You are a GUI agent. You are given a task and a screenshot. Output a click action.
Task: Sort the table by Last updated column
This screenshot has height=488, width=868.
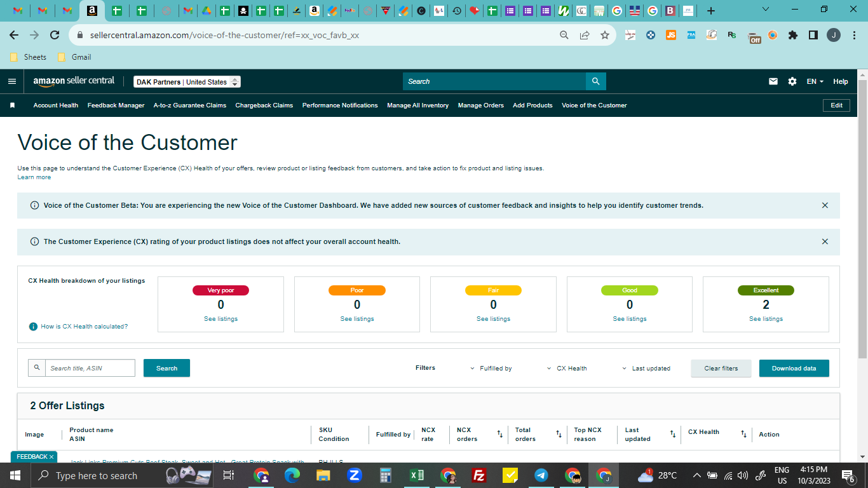tap(673, 435)
